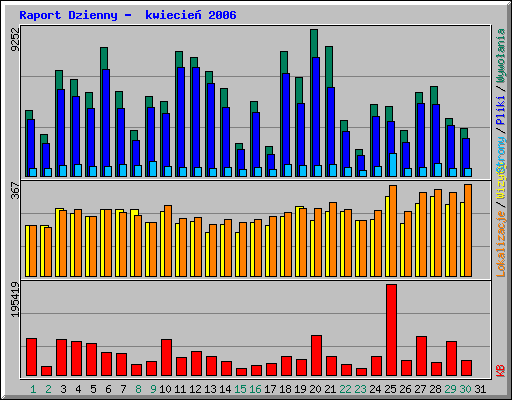
Task: Select the green day 29 label
Action: (x=450, y=389)
